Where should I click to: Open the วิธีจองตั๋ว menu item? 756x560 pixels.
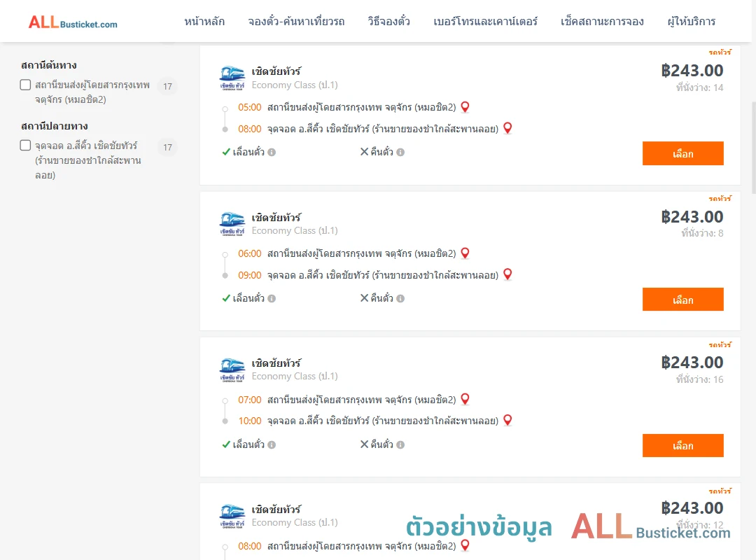point(388,22)
